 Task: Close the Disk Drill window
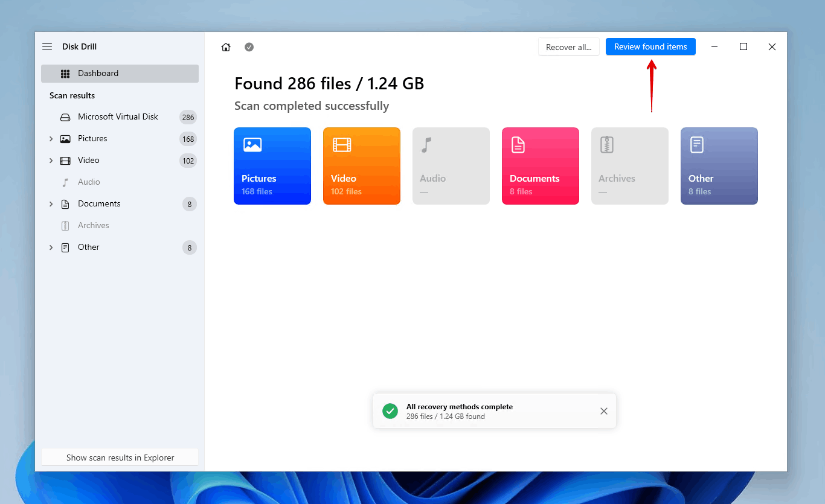click(x=772, y=47)
